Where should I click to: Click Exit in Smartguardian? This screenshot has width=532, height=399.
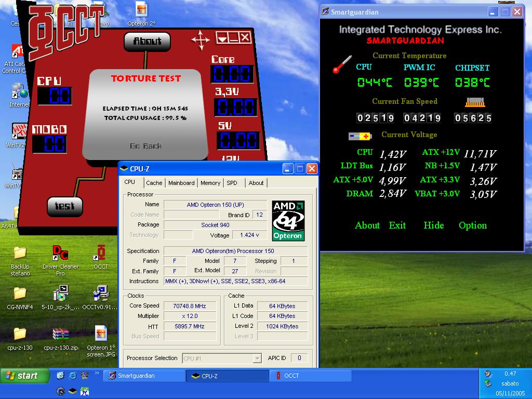397,225
